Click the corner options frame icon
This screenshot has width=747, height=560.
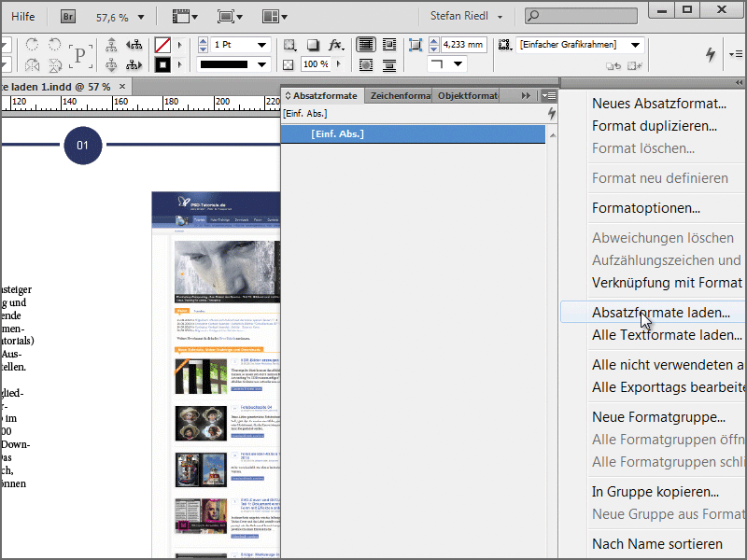click(416, 45)
